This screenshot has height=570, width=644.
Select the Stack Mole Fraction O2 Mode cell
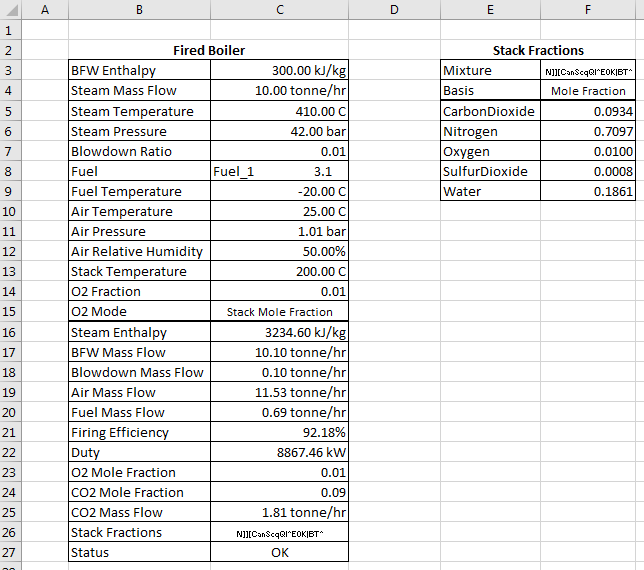pos(279,312)
